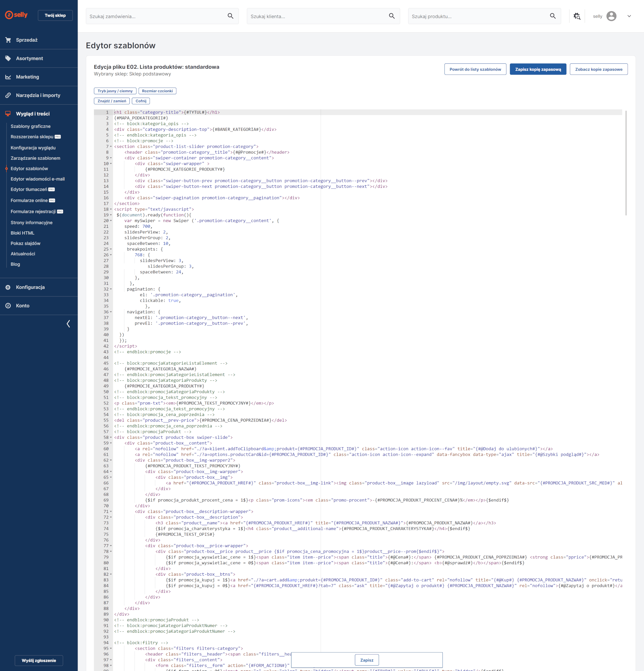Viewport: 644px width, 671px height.
Task: Open Bloki HTML
Action: [x=22, y=233]
